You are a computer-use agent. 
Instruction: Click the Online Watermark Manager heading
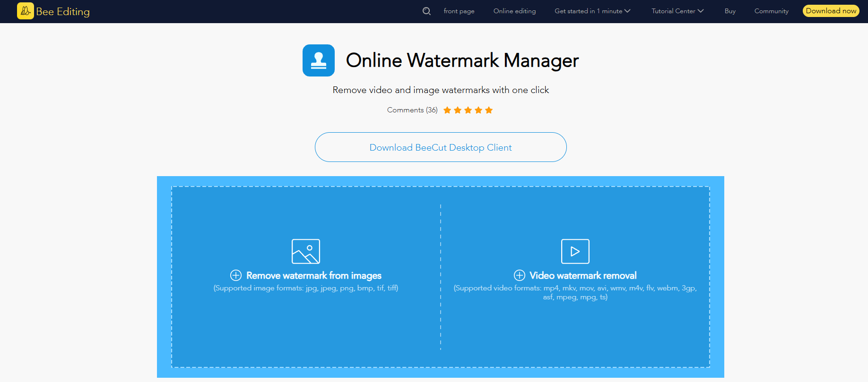coord(462,60)
